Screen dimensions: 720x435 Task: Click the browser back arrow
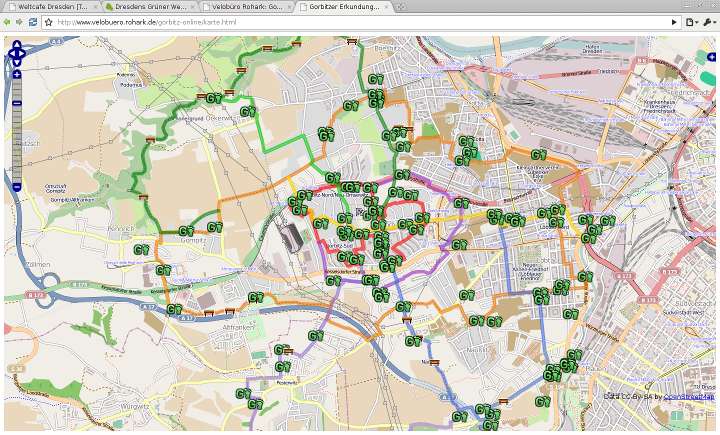[x=8, y=22]
